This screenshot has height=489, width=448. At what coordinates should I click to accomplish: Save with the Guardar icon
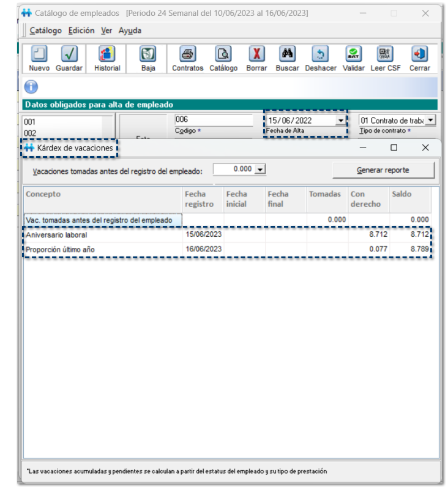coord(69,54)
